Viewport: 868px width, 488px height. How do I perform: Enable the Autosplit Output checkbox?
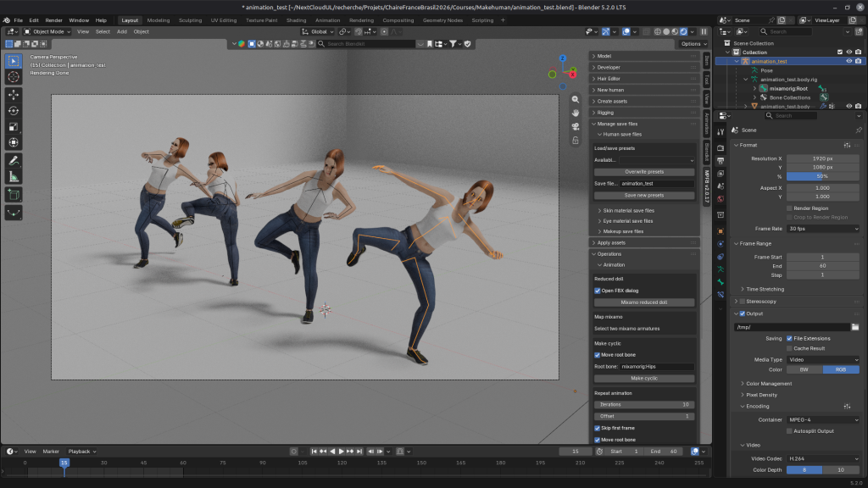click(789, 430)
